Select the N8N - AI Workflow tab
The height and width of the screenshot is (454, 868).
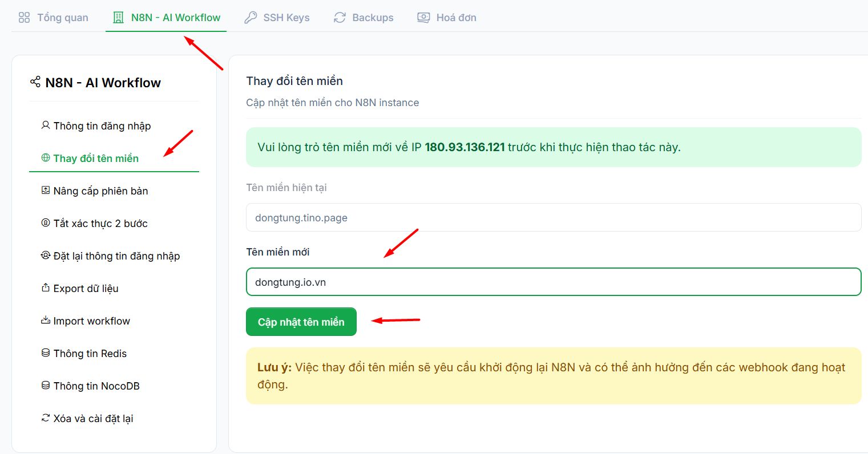(x=175, y=18)
